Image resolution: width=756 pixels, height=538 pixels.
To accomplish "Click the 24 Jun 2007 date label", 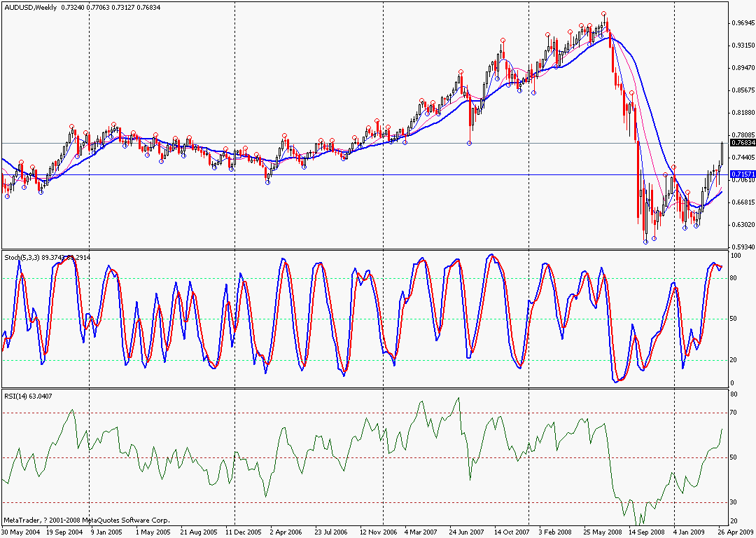I will pyautogui.click(x=467, y=532).
